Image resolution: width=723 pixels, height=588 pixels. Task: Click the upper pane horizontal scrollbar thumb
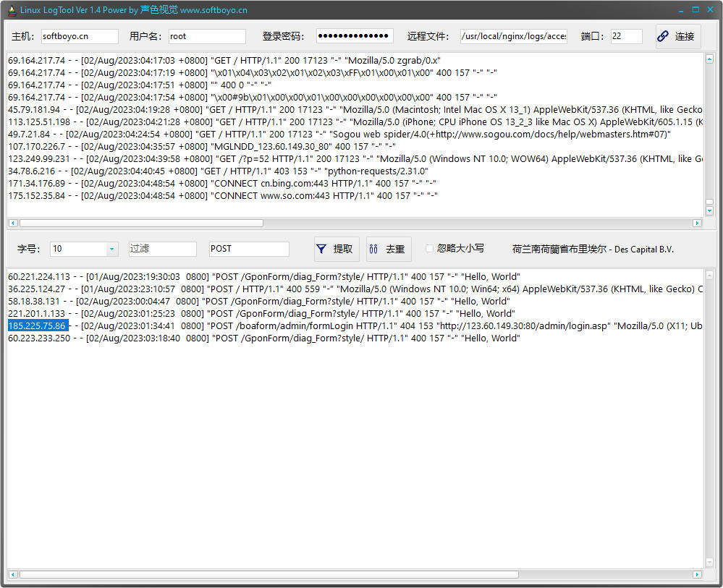[x=141, y=223]
